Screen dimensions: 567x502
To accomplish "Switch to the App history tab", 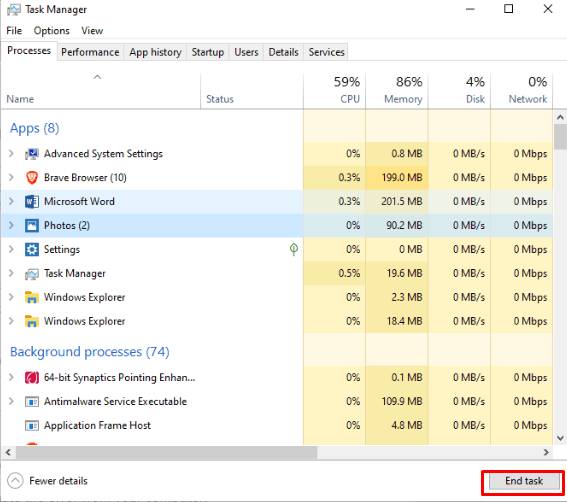I will [x=155, y=52].
